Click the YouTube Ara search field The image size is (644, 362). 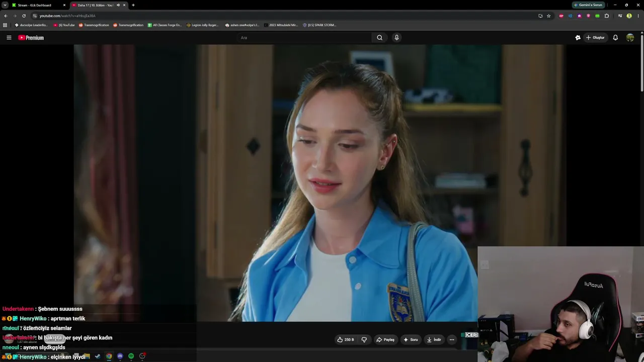304,38
